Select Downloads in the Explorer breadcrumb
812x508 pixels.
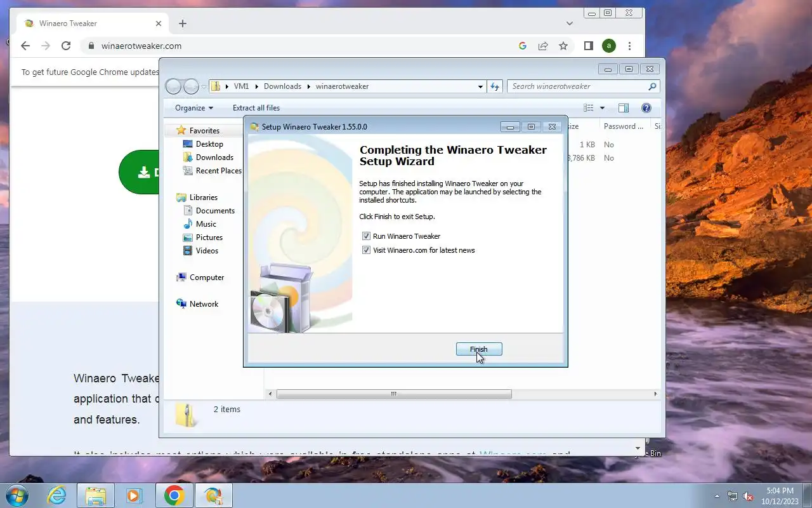point(282,86)
